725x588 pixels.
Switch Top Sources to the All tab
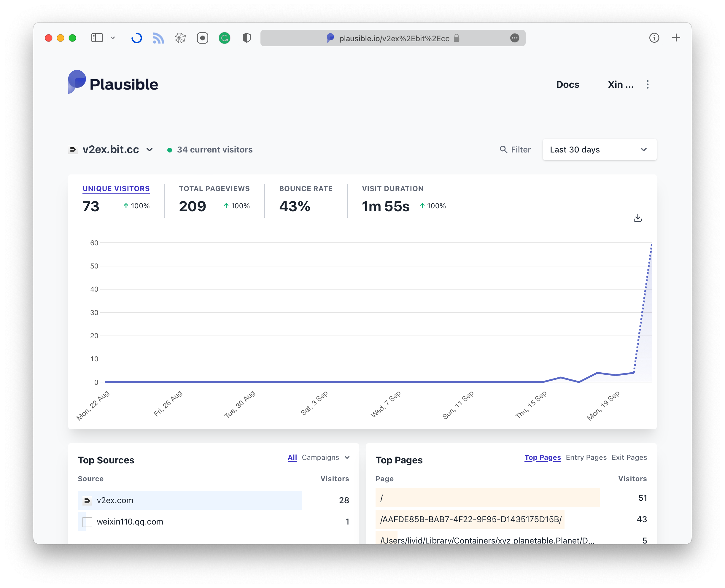(x=292, y=457)
